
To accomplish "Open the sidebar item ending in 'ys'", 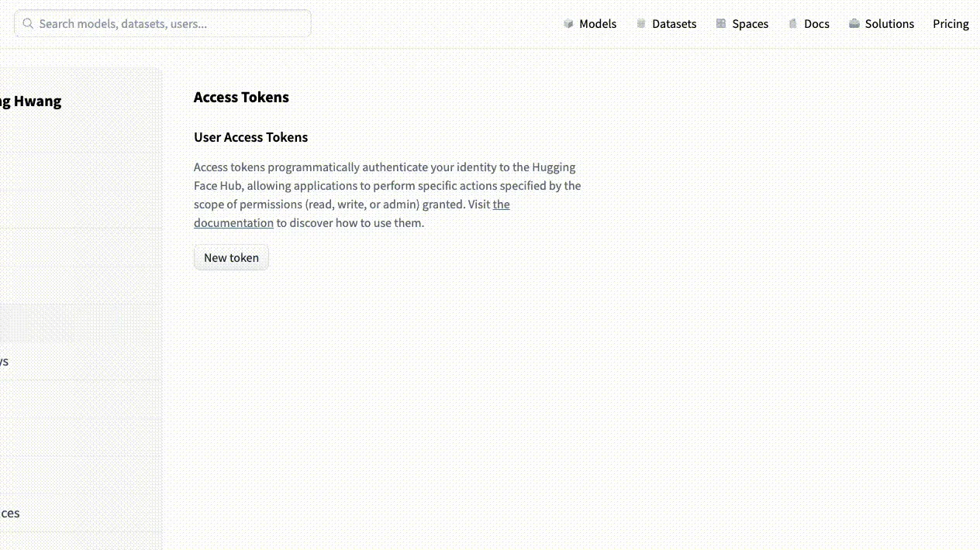I will 5,361.
